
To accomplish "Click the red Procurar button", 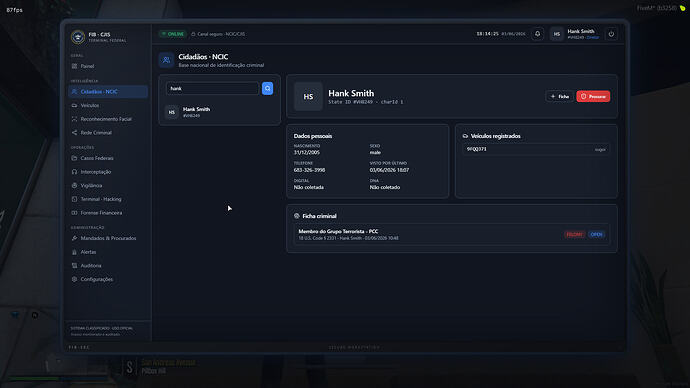I will click(593, 96).
